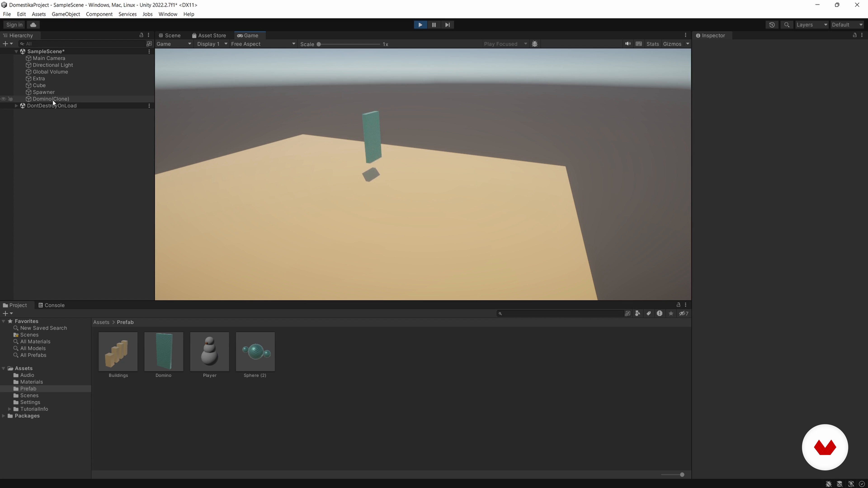Open the Play Focused dropdown
Image resolution: width=868 pixels, height=488 pixels.
pyautogui.click(x=505, y=44)
